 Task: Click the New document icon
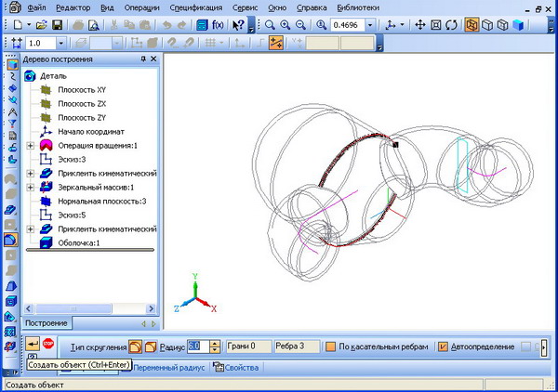(18, 24)
